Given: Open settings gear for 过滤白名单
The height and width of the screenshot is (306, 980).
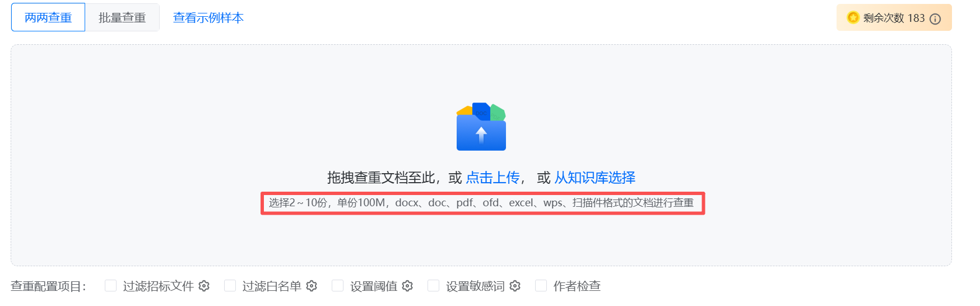Looking at the screenshot, I should tap(312, 286).
